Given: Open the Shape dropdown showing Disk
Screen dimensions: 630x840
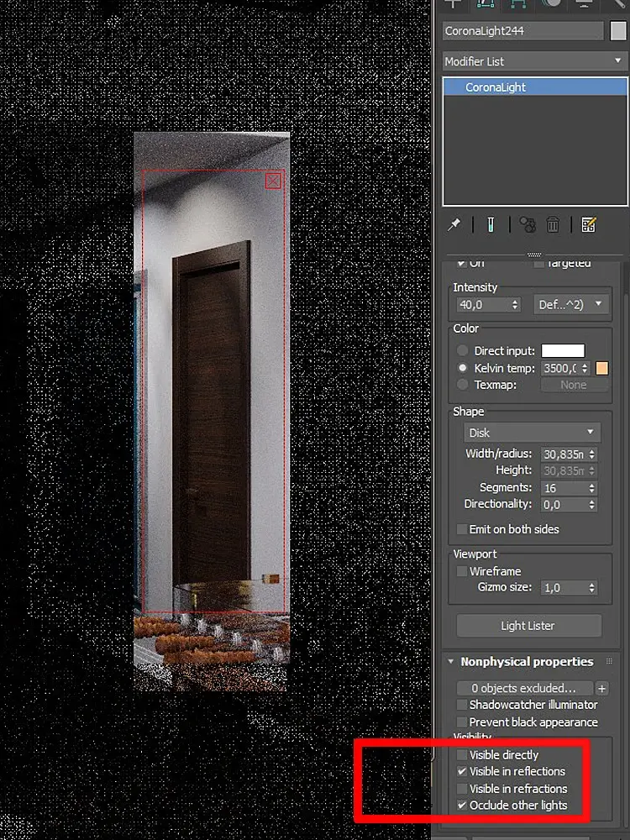Looking at the screenshot, I should coord(532,433).
